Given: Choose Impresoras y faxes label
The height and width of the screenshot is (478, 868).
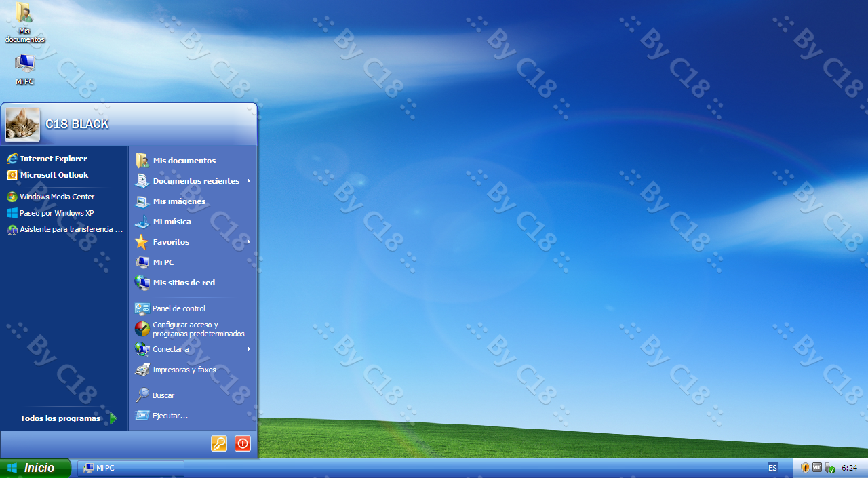Looking at the screenshot, I should point(184,370).
